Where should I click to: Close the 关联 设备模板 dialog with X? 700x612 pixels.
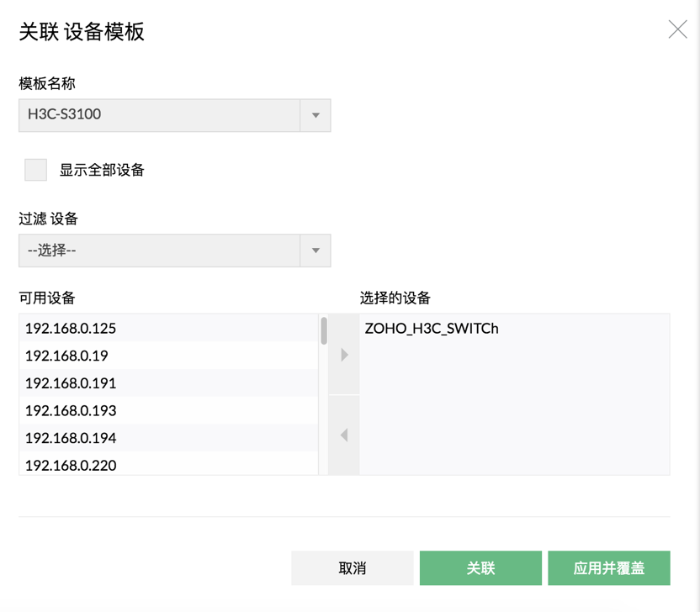coord(677,29)
